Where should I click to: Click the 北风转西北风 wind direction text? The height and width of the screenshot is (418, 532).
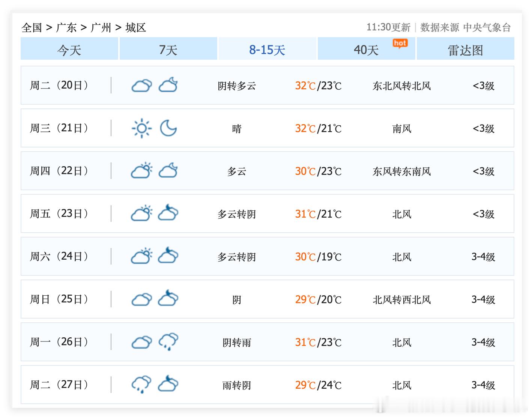(x=402, y=300)
